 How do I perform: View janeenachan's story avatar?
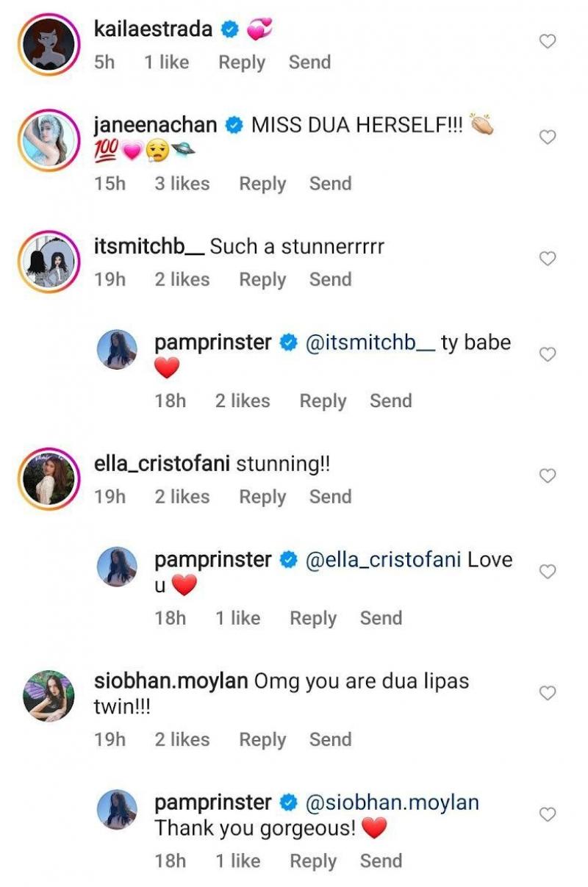(49, 138)
